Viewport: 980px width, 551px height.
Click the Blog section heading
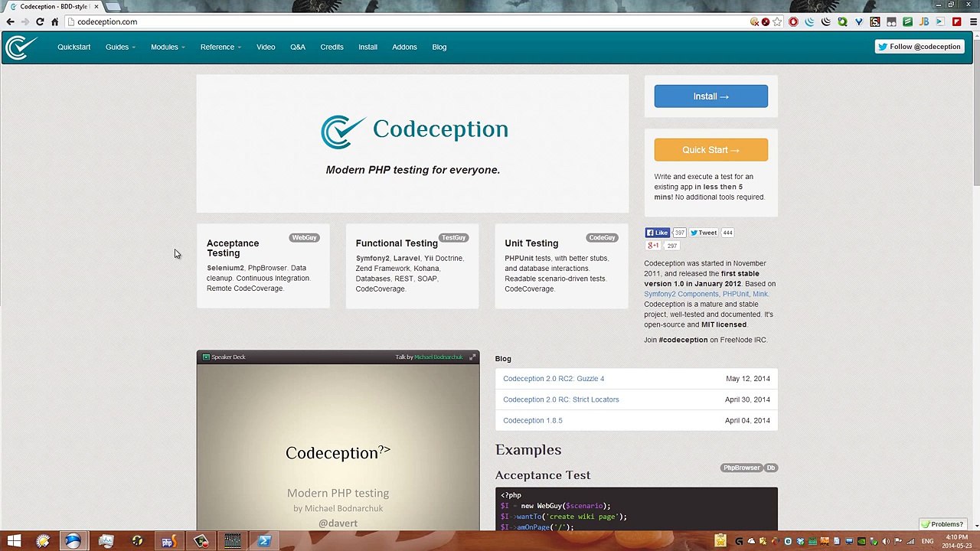(503, 359)
